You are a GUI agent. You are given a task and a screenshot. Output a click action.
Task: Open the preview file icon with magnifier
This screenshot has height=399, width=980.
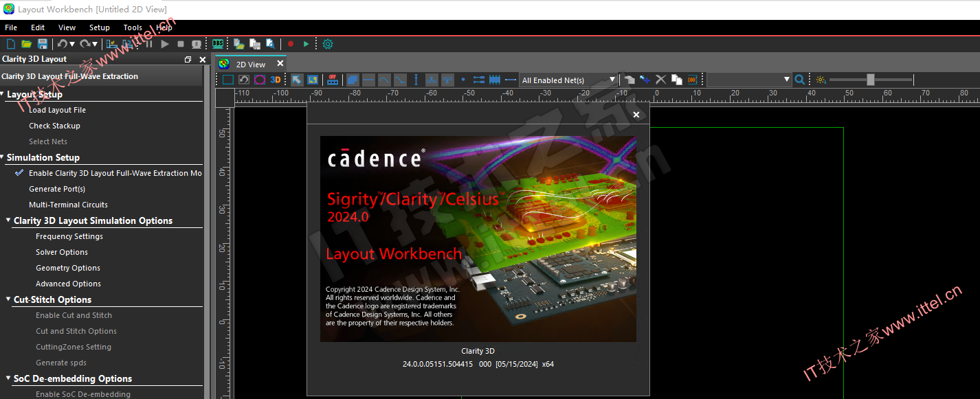[x=271, y=44]
